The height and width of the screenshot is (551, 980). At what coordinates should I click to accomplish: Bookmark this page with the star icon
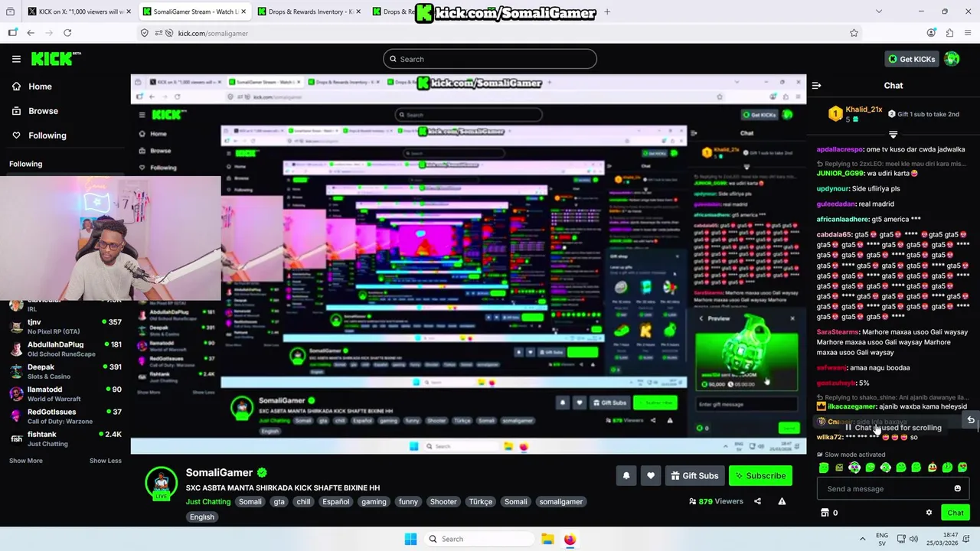coord(854,33)
